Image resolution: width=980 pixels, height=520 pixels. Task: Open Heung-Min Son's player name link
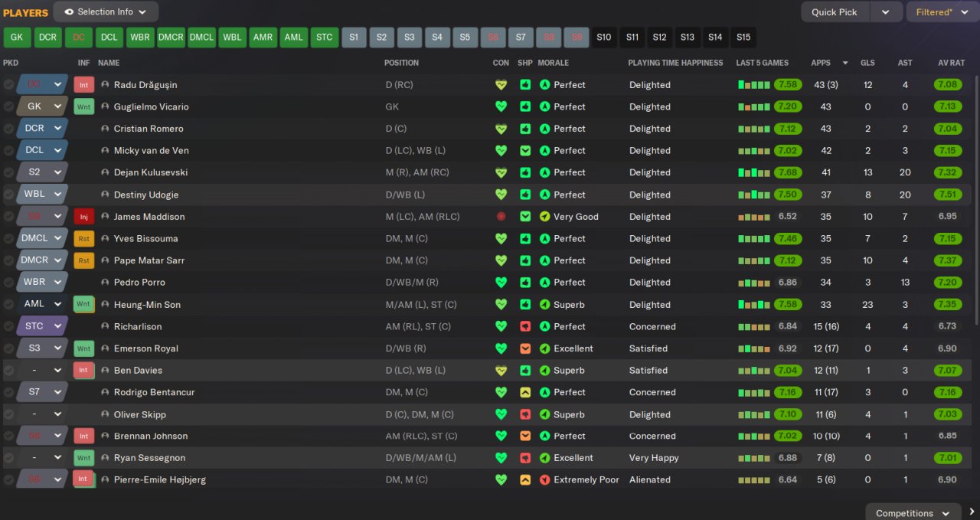147,305
